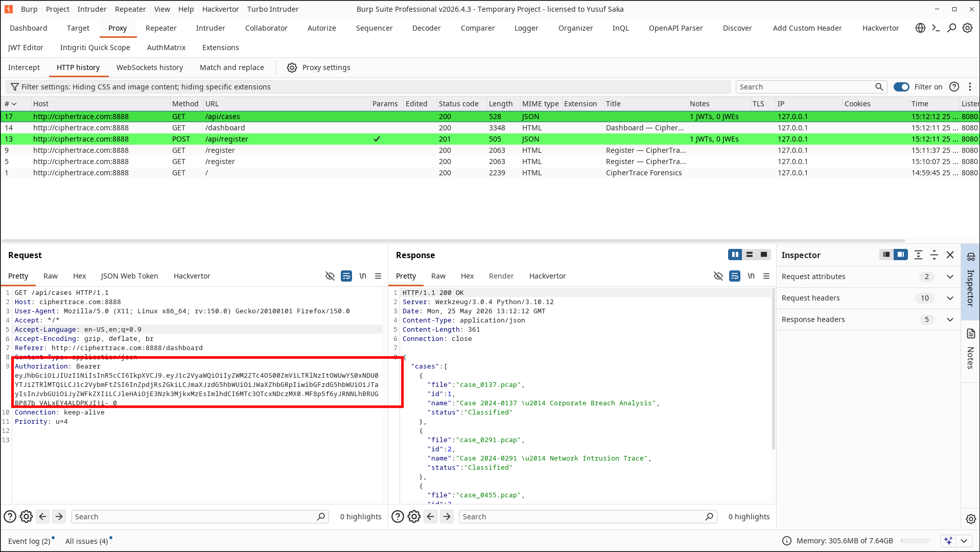
Task: Click the top bar search magnifier icon
Action: (x=951, y=28)
